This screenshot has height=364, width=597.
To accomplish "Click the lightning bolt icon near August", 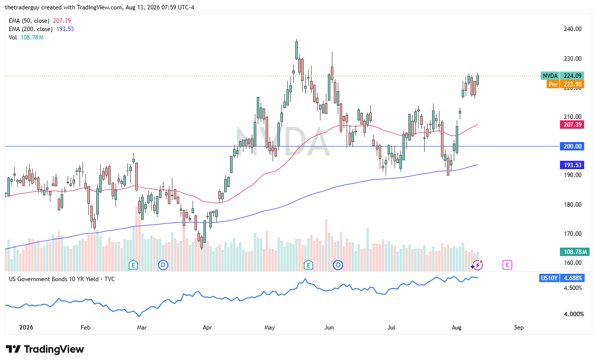I will [x=477, y=265].
